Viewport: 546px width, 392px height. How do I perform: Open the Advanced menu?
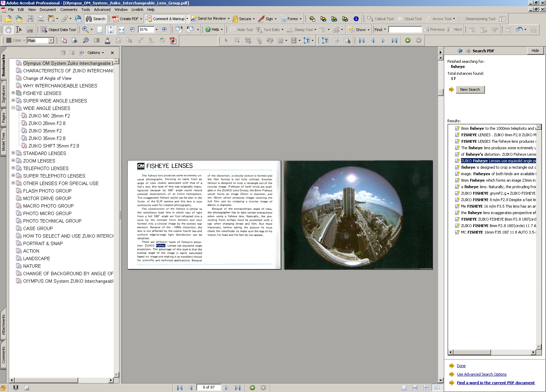(102, 10)
